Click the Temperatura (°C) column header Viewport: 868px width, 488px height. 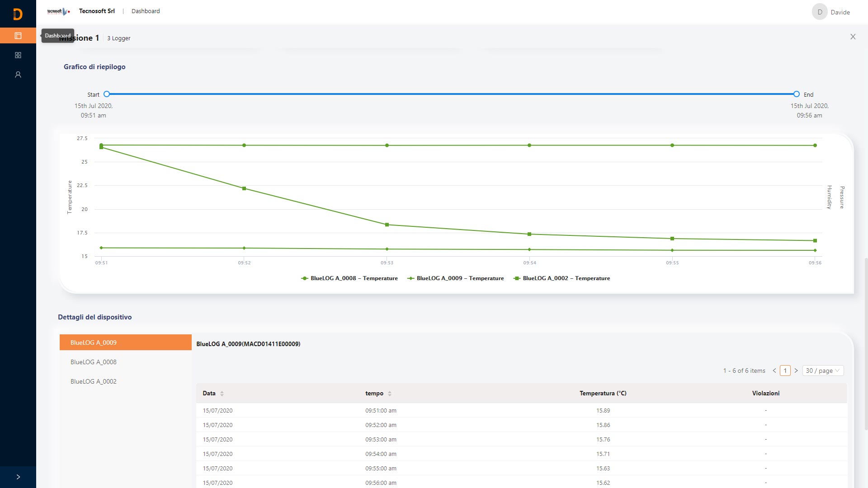coord(603,394)
